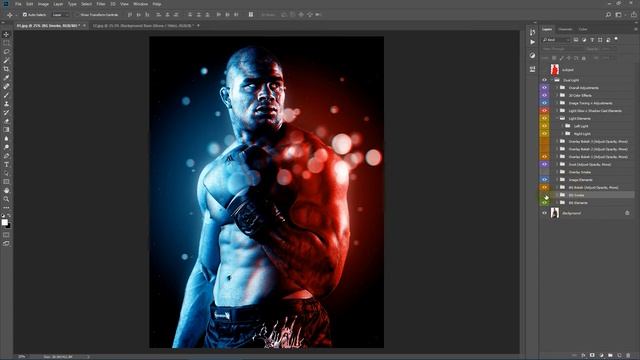Open the Adjustments panel icon
This screenshot has width=640, height=360.
pos(532,56)
